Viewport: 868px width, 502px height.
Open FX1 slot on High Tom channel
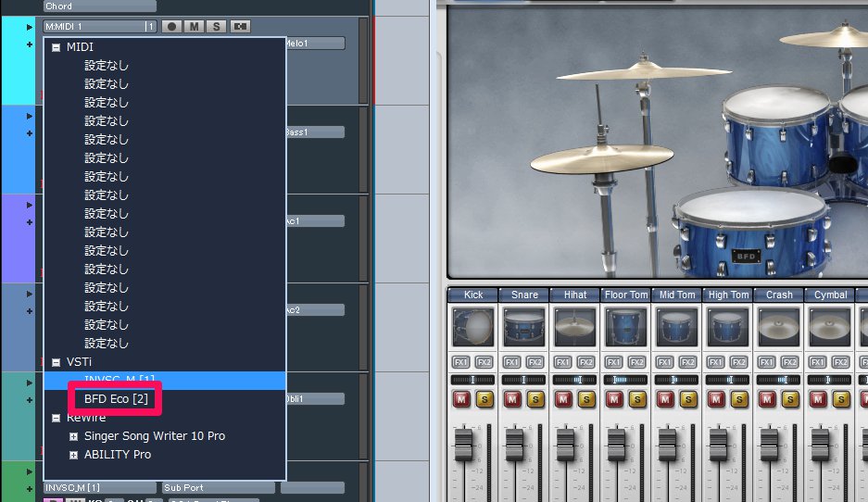coord(715,362)
